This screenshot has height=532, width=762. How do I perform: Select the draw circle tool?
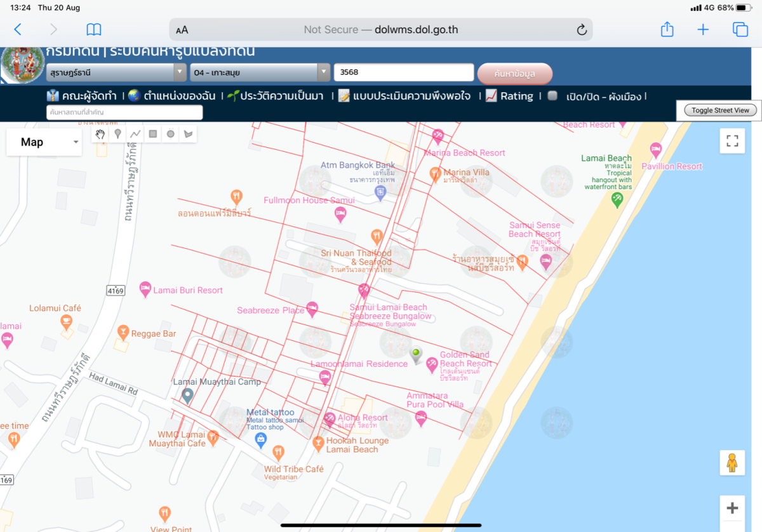click(x=171, y=134)
